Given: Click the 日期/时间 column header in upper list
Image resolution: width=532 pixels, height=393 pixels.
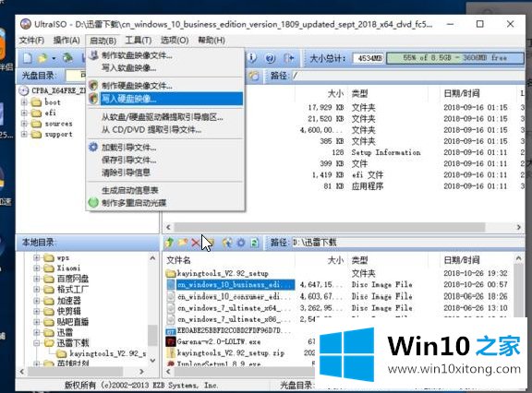Looking at the screenshot, I should click(x=462, y=93).
